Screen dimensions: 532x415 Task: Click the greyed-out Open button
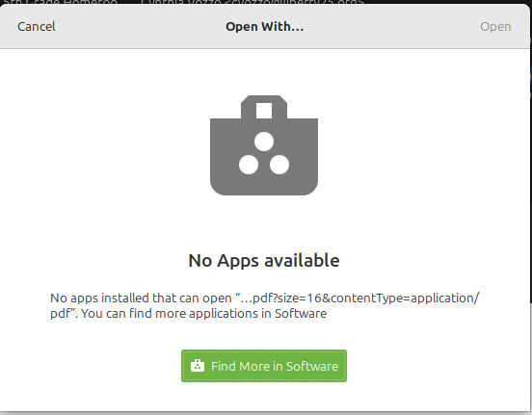tap(495, 26)
